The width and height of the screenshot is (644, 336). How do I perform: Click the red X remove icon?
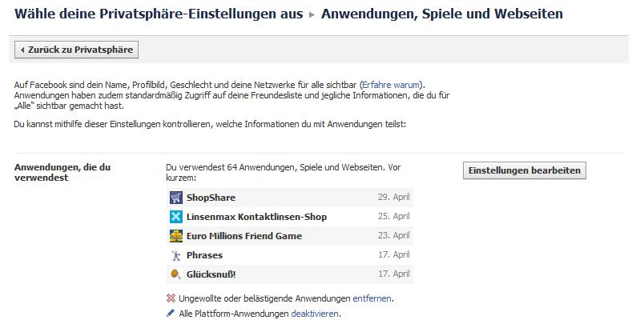170,298
